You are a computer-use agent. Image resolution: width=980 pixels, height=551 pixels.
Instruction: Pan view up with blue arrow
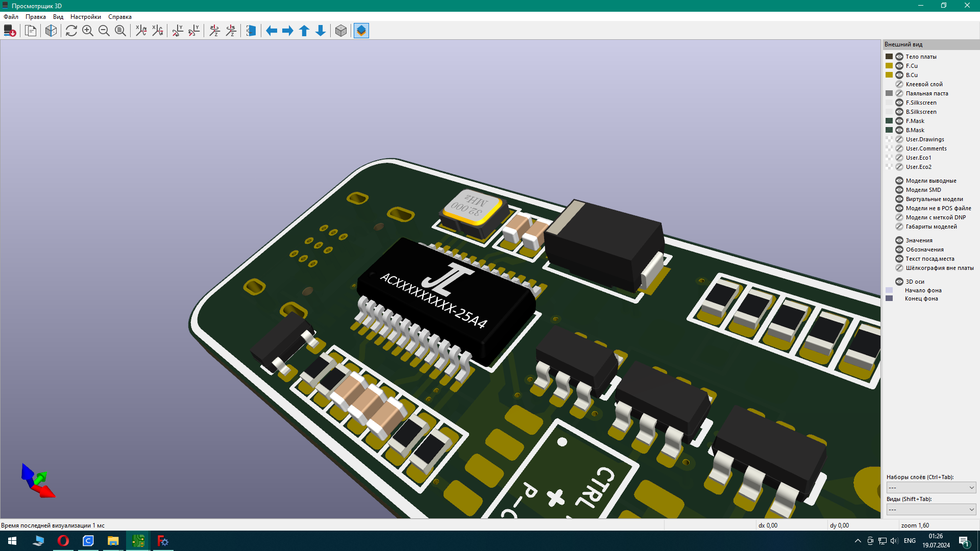(304, 31)
